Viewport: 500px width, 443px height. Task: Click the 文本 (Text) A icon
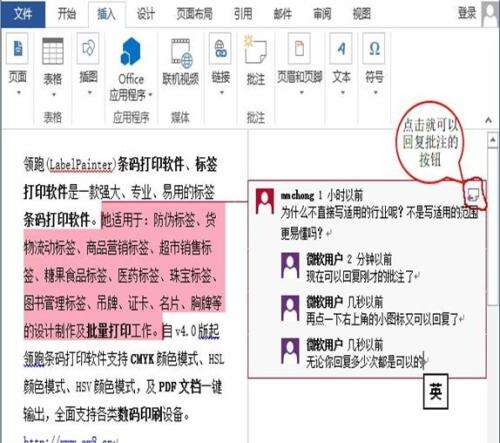click(341, 49)
